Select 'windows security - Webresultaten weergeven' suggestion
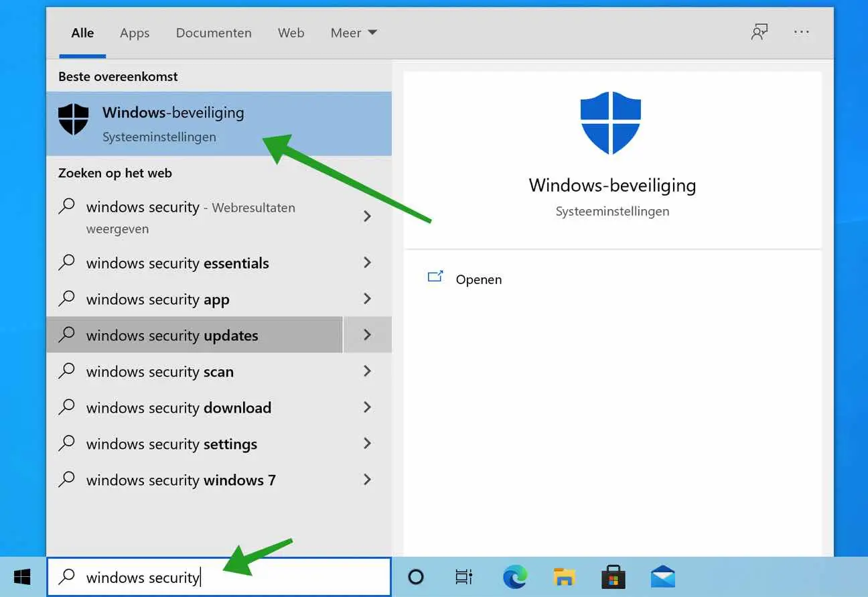Image resolution: width=868 pixels, height=597 pixels. [194, 217]
